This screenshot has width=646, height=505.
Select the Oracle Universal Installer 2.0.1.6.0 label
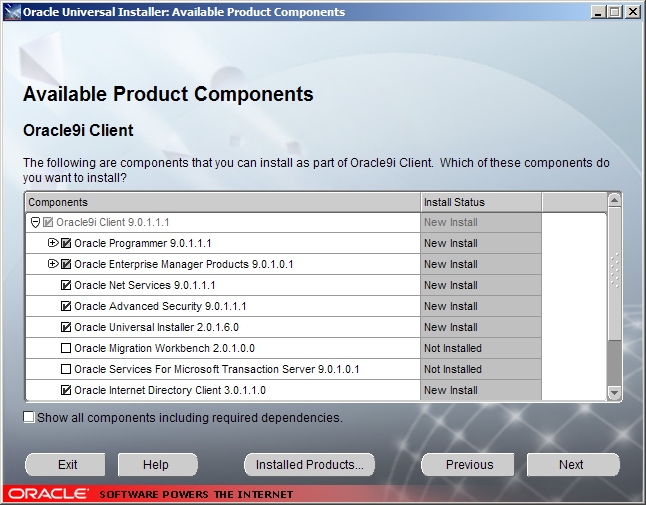point(157,327)
